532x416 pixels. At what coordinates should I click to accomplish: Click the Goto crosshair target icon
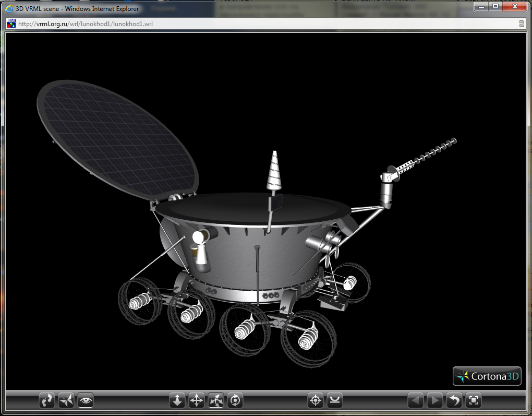[316, 400]
